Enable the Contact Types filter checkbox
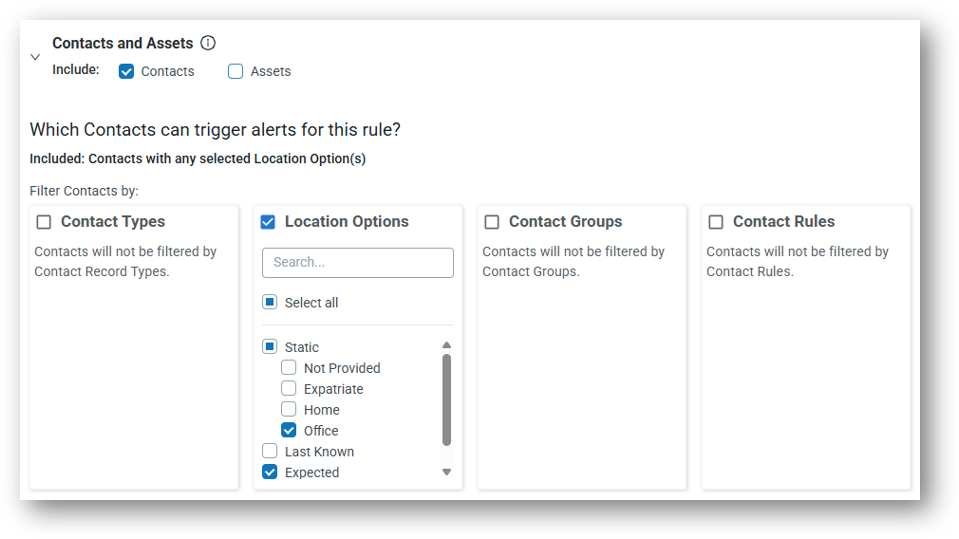959x539 pixels. 44,222
